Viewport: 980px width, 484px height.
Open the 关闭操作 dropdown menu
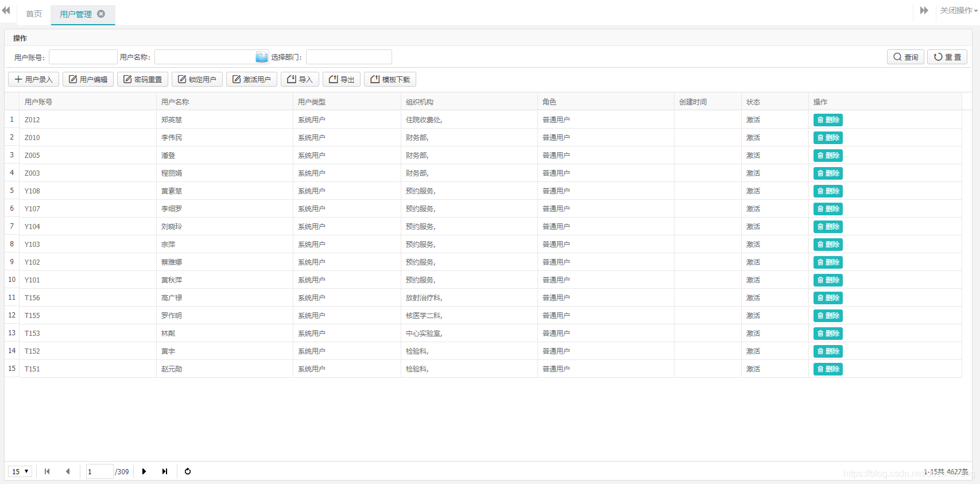coord(958,10)
